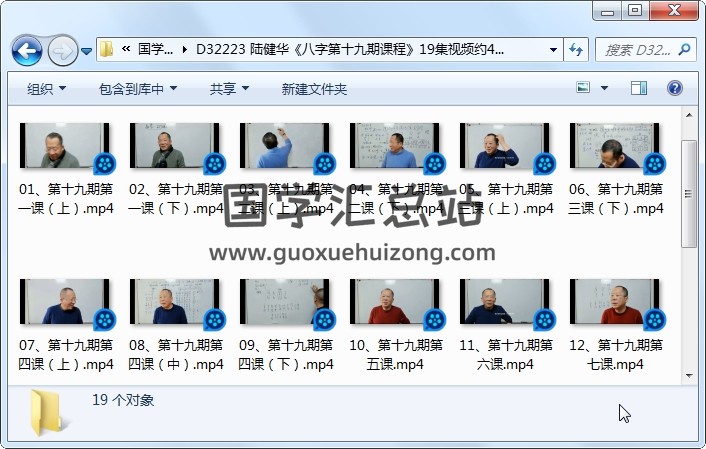Select video thumbnail 07 第四课（上）
The height and width of the screenshot is (449, 706).
(x=65, y=302)
